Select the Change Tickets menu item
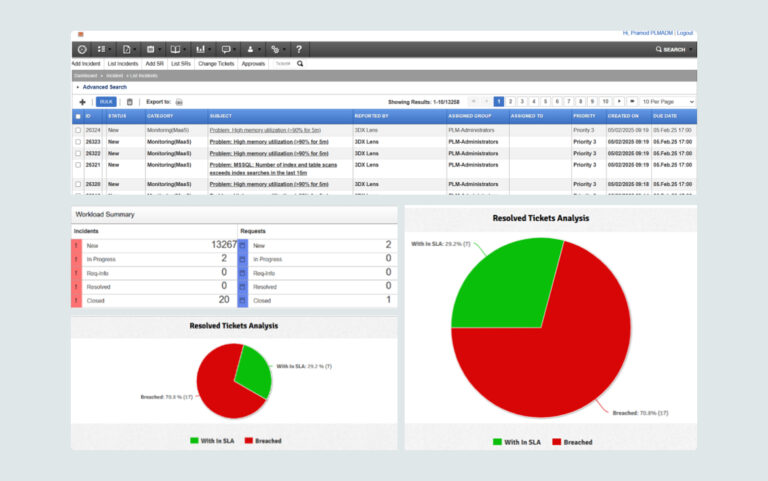This screenshot has width=768, height=481. 216,63
